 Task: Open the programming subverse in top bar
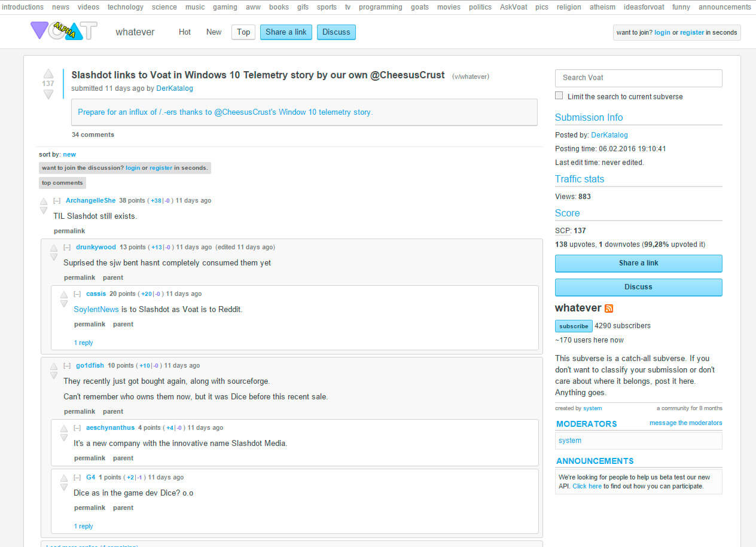pos(380,7)
